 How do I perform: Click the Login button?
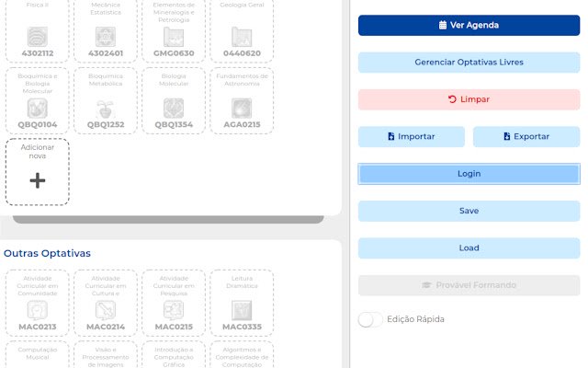tap(469, 174)
